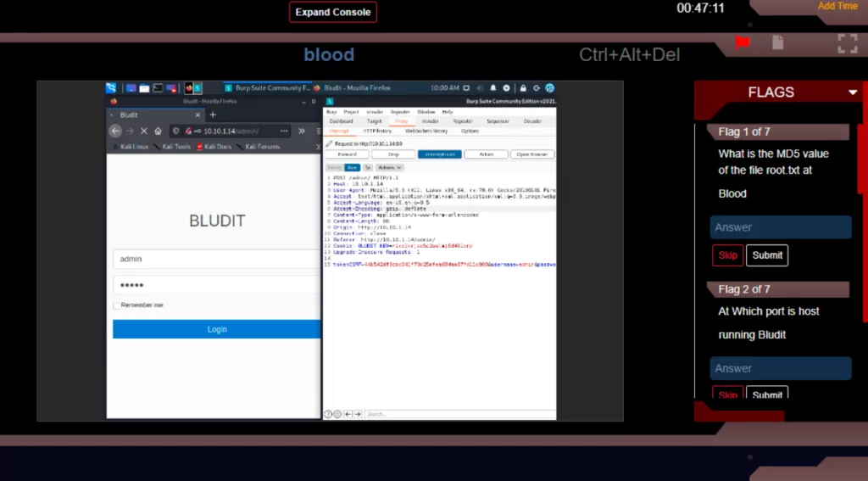Click the Burp search settings gear icon
The width and height of the screenshot is (868, 481).
point(337,414)
